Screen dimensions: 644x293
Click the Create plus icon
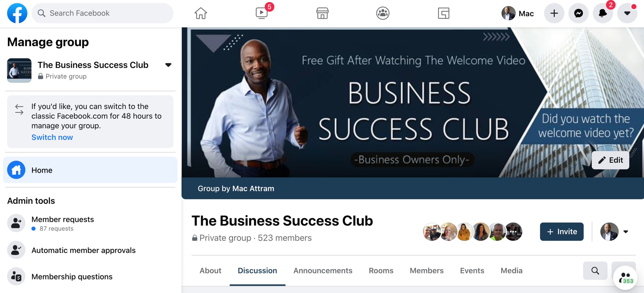[554, 13]
